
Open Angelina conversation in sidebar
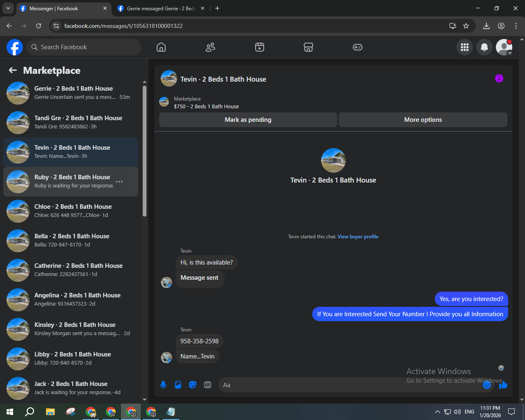pyautogui.click(x=71, y=300)
